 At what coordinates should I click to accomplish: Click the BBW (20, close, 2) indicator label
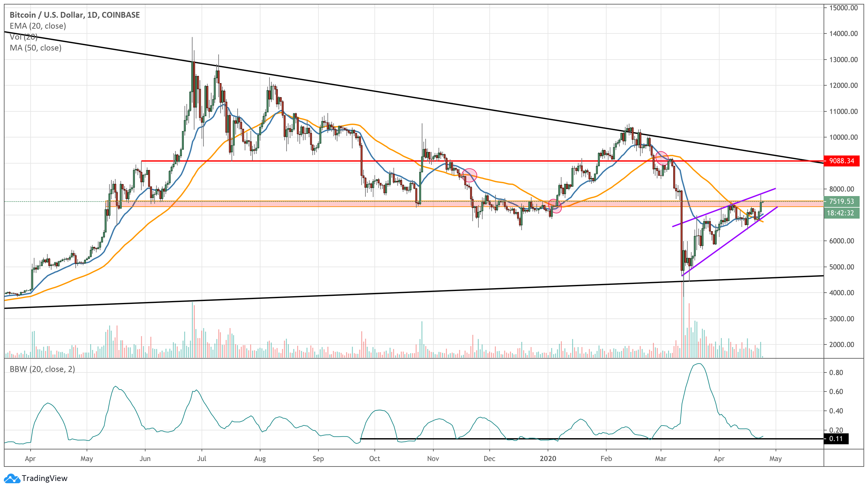click(42, 369)
